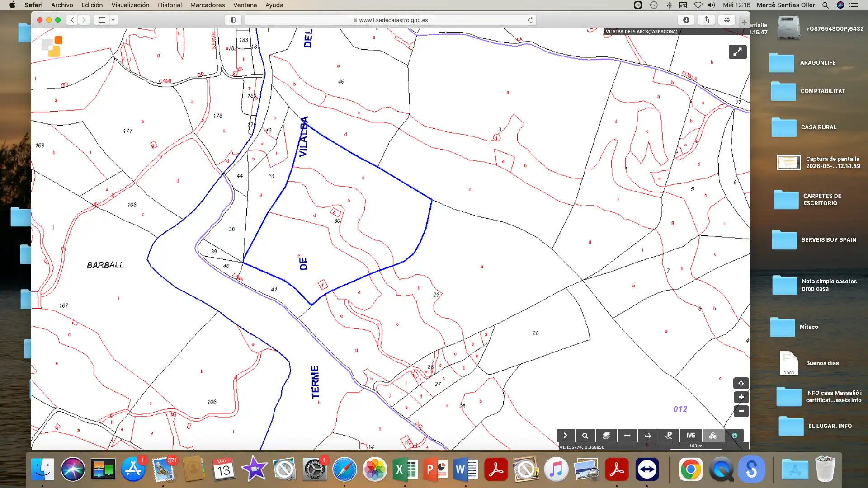Click the volume icon in menu bar
The width and height of the screenshot is (868, 488).
pos(711,5)
